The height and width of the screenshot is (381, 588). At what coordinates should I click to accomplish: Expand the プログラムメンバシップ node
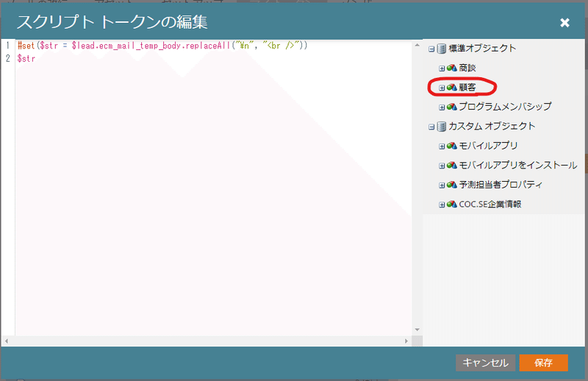442,107
